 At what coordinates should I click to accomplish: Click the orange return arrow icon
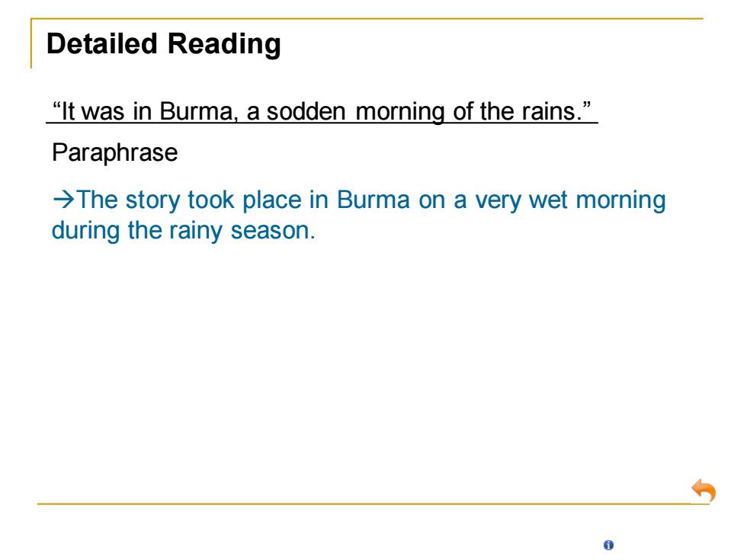pos(704,491)
